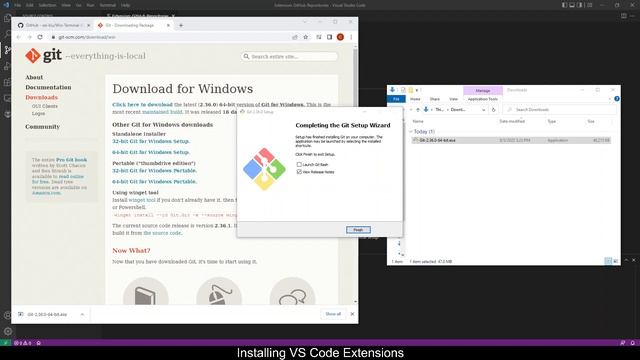This screenshot has width=640, height=360.
Task: Open Help menu in VS Code
Action: (x=125, y=5)
